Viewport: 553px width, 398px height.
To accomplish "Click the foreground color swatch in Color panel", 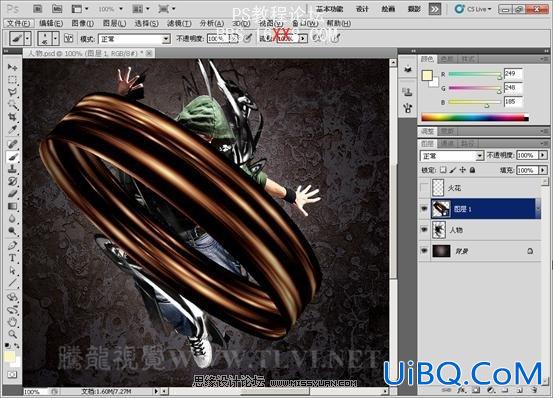I will [x=427, y=75].
